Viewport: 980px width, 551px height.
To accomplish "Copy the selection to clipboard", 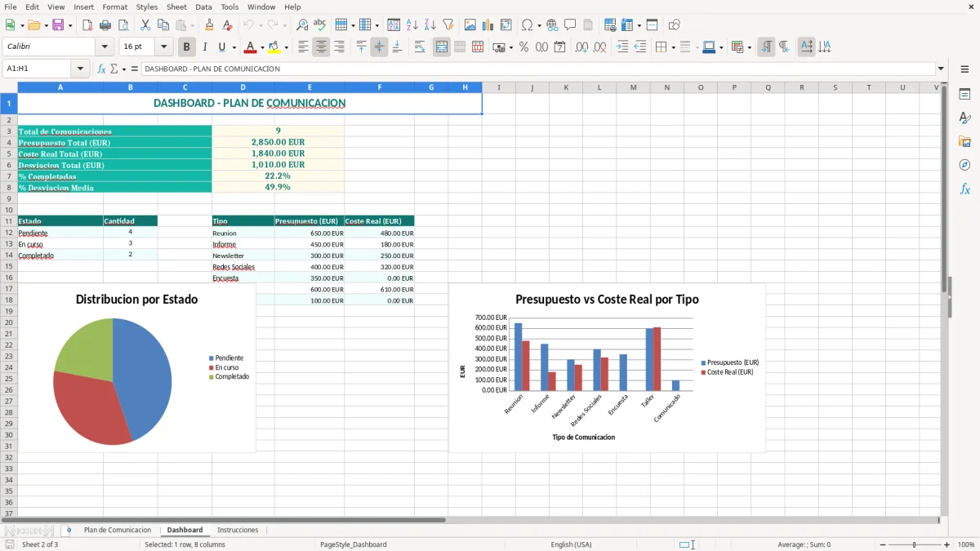I will coord(163,25).
